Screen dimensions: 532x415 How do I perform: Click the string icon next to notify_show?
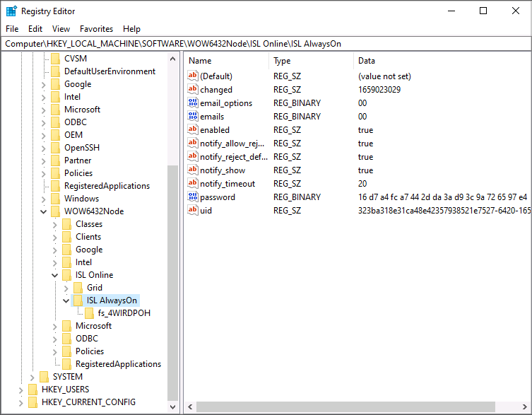pyautogui.click(x=192, y=170)
